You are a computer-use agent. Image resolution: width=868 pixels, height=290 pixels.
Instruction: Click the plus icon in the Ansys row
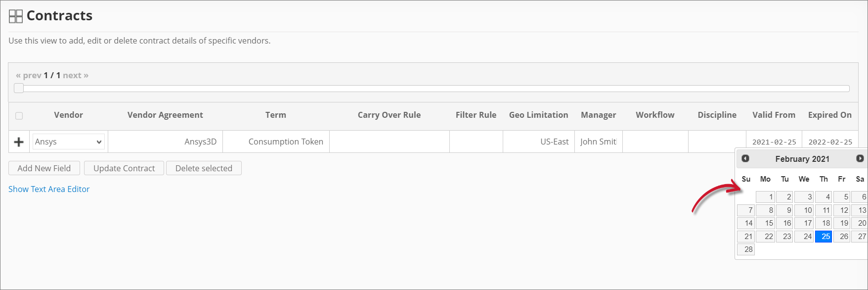pyautogui.click(x=19, y=142)
